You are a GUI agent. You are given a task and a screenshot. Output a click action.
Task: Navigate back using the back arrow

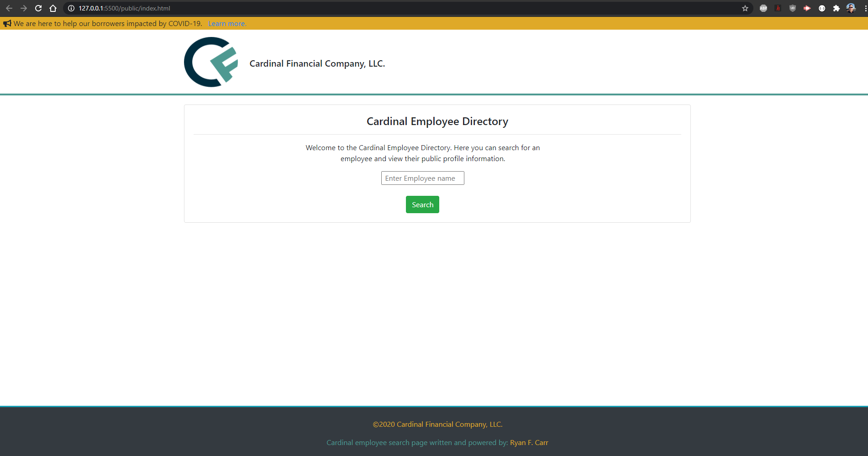tap(9, 8)
